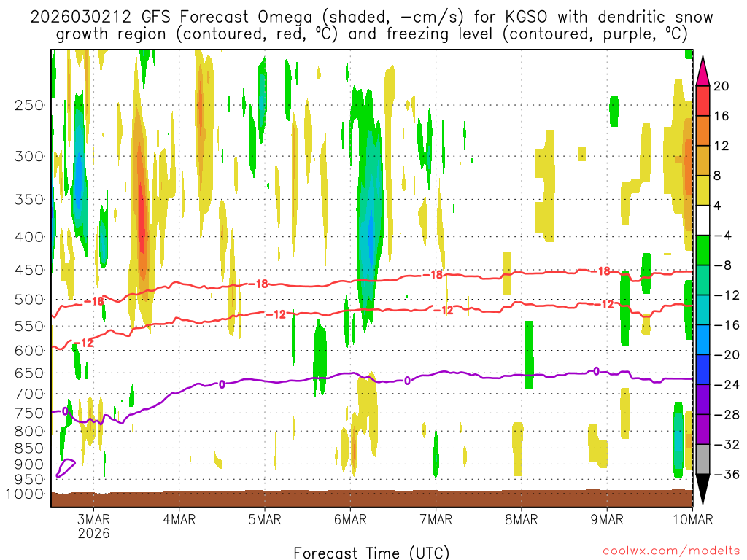Click the coolwx.com/modelts link text

tap(671, 551)
